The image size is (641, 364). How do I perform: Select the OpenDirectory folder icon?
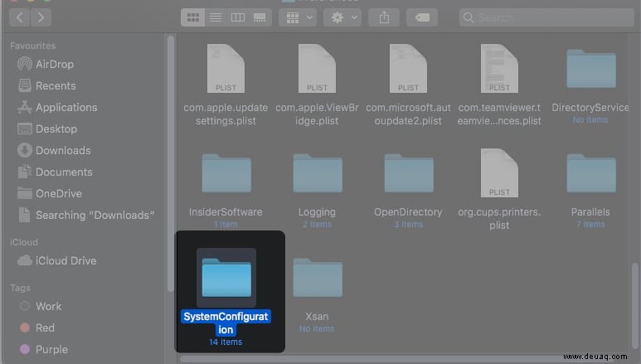[x=409, y=173]
